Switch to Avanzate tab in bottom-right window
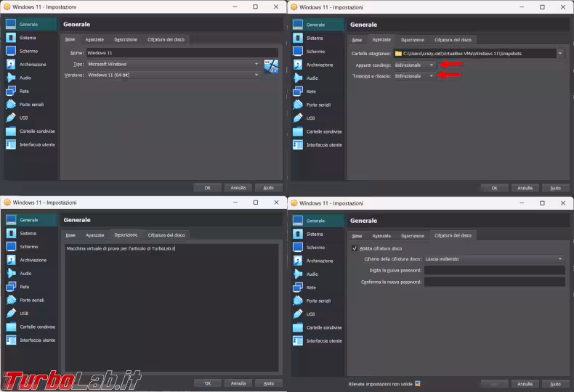Viewport: 574px width, 392px height. [x=381, y=236]
